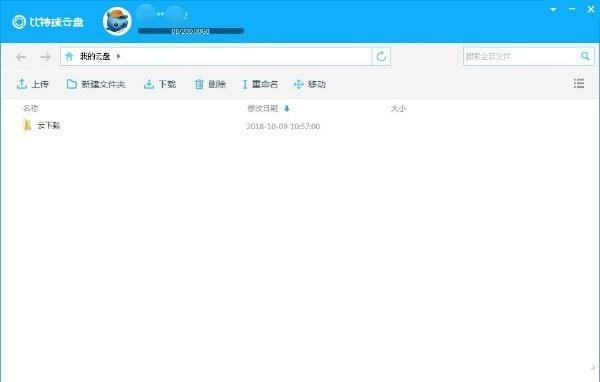Expand the breadcrumb arrow after 我的云盘
Screen dimensions: 600x382
(x=118, y=56)
